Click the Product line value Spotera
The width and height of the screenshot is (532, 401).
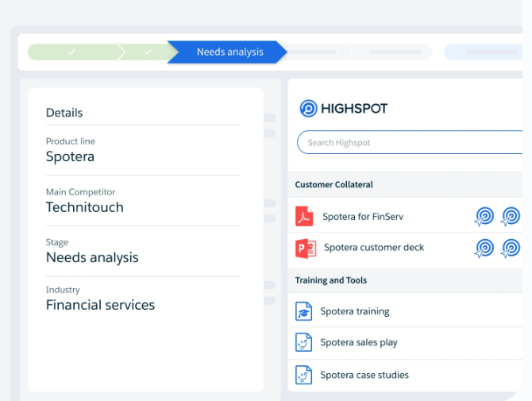tap(70, 156)
